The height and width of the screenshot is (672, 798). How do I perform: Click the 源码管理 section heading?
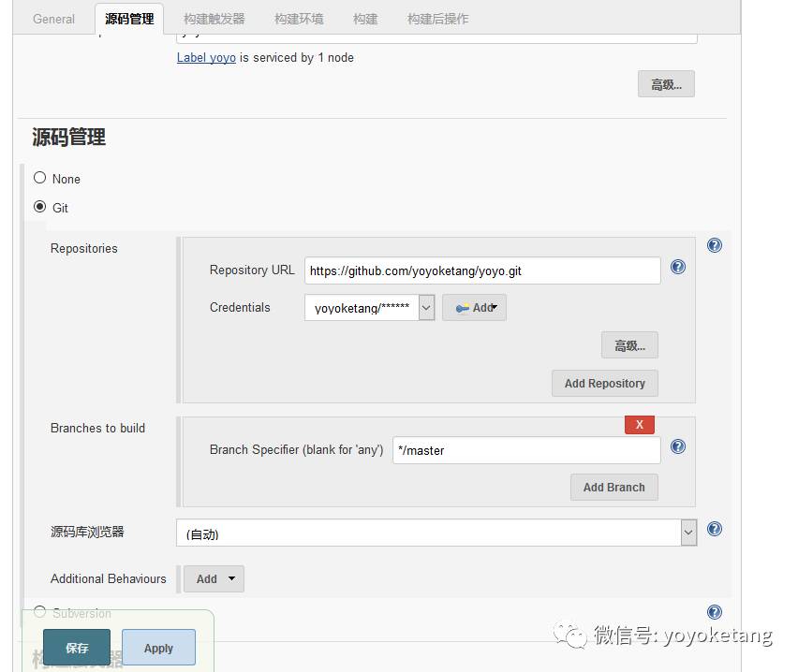[x=68, y=138]
